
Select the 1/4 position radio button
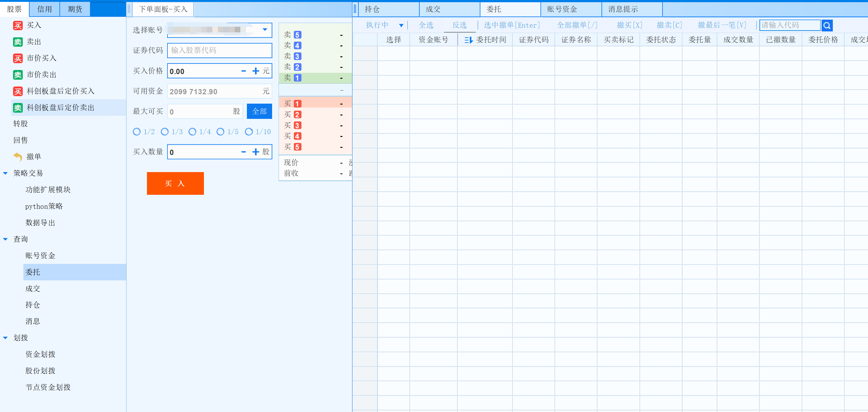pos(192,132)
